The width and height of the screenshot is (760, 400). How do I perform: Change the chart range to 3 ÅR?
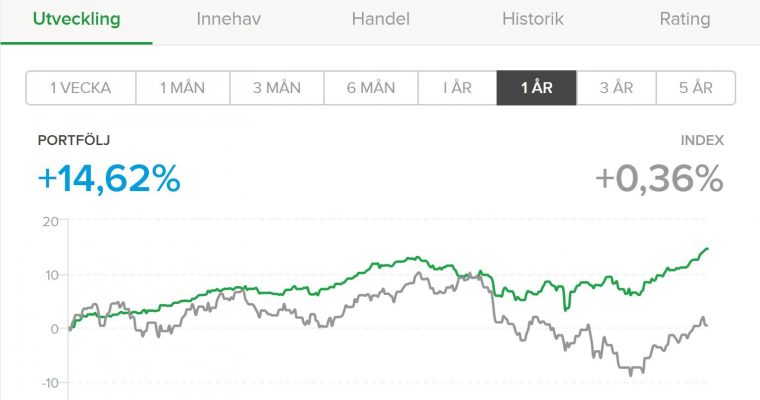click(616, 88)
